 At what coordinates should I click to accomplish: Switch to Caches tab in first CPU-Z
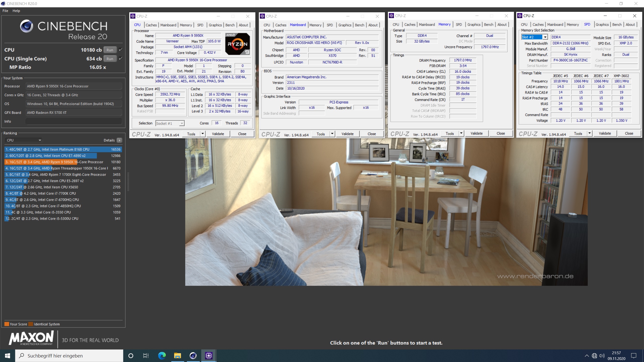click(x=151, y=25)
